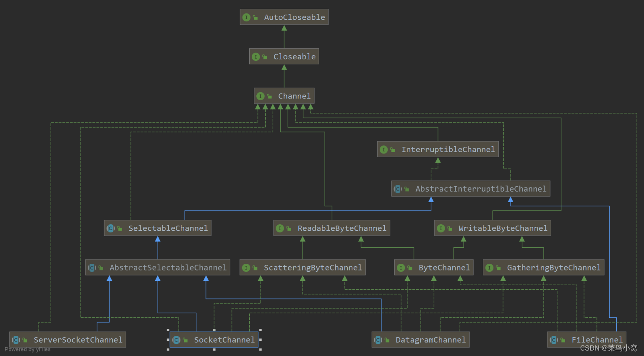Viewport: 644px width, 356px height.
Task: Click the class icon on AbstractInterruptibleChannel
Action: click(x=398, y=189)
